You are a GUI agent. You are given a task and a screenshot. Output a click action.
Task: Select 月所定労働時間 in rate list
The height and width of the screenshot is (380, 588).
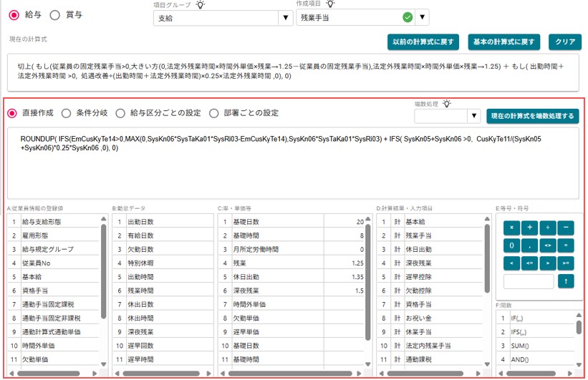point(291,249)
